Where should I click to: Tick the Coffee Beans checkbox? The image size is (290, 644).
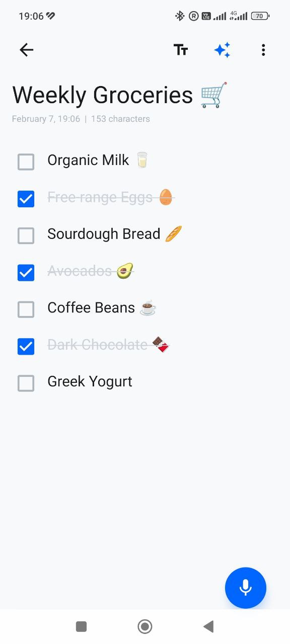[x=26, y=309]
